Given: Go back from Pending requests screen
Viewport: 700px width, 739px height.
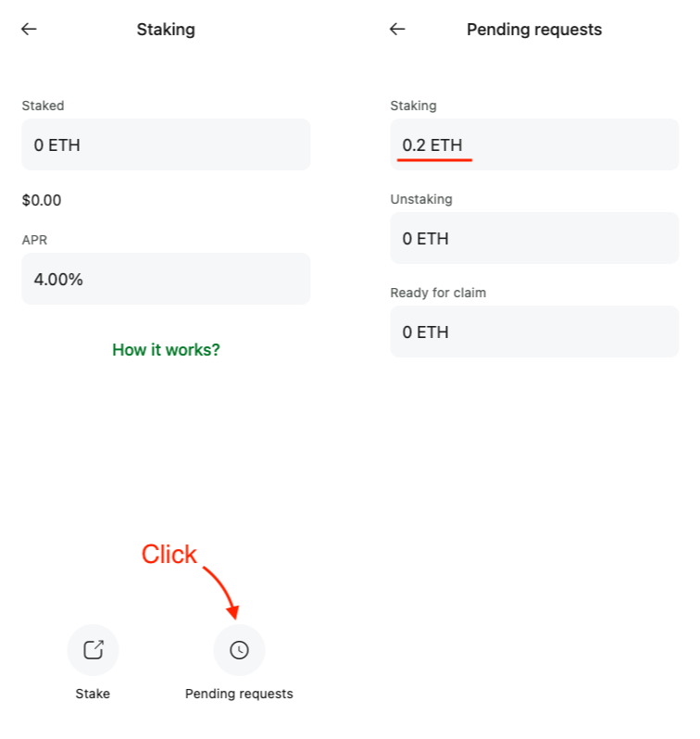Looking at the screenshot, I should click(x=397, y=30).
